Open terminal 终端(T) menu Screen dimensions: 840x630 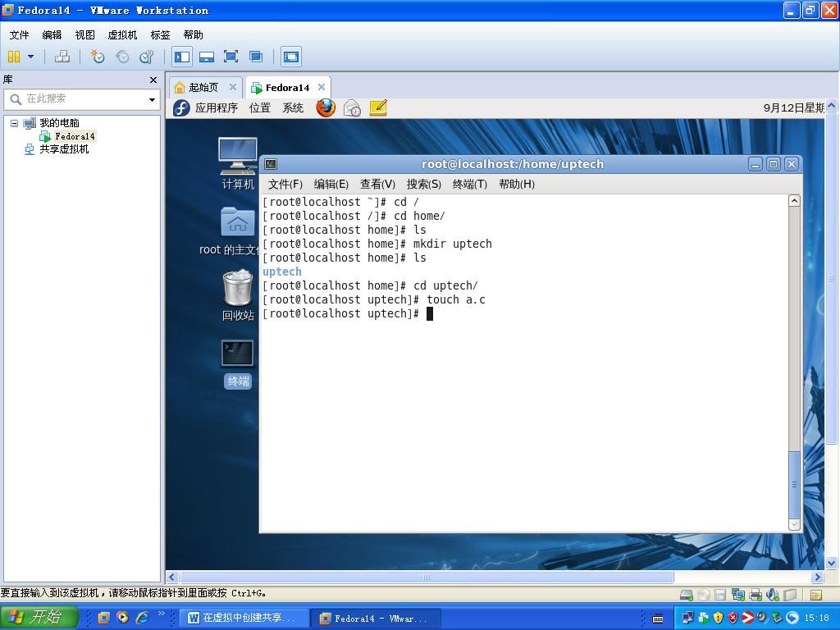pyautogui.click(x=470, y=185)
